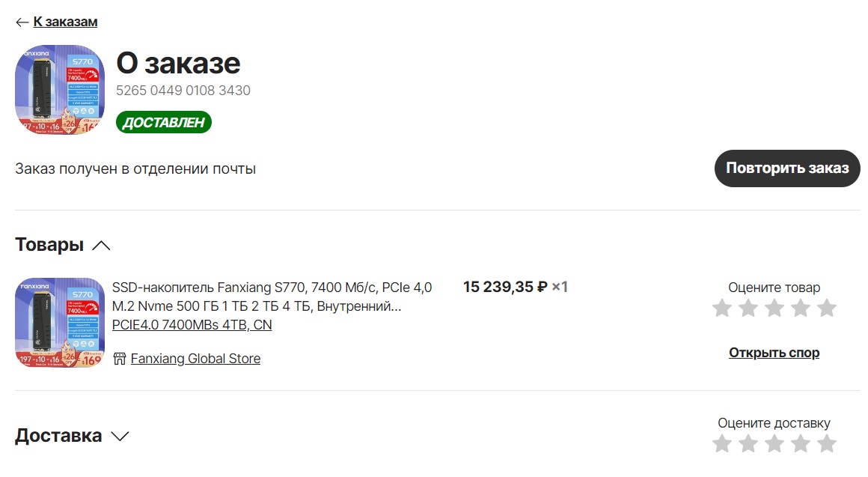The image size is (868, 477).
Task: Expand the Доставка section chevron
Action: pyautogui.click(x=120, y=436)
